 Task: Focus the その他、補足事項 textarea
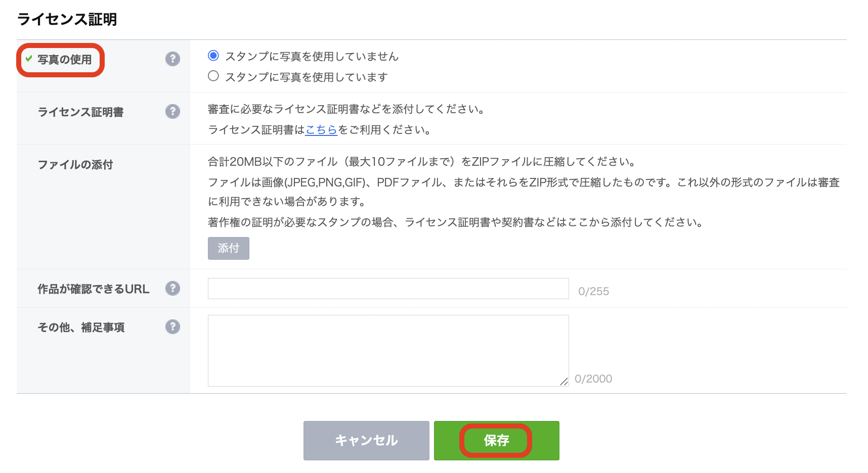tap(388, 351)
